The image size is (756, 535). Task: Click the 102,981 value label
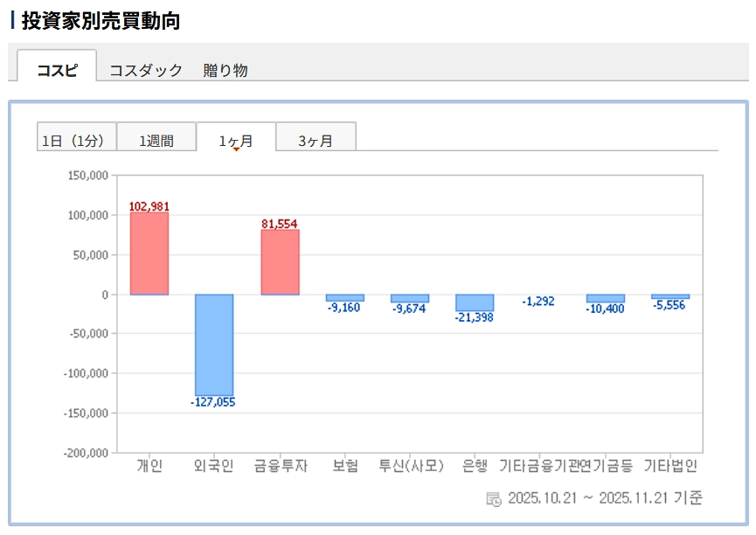(149, 206)
